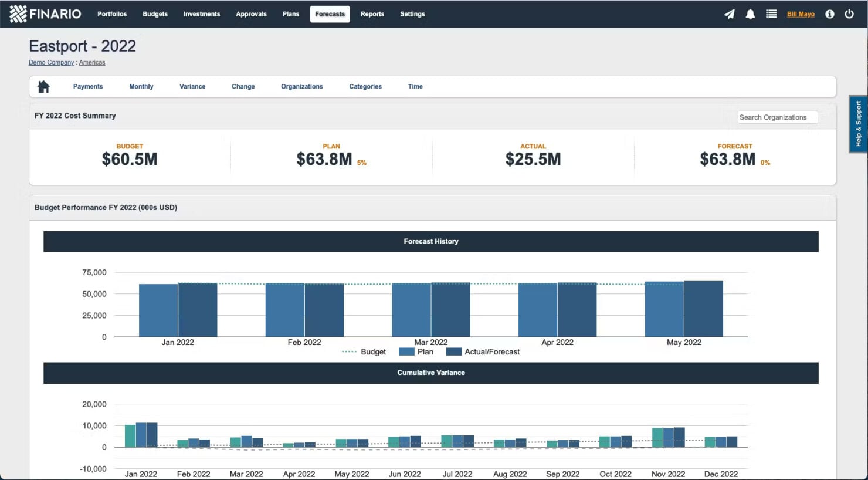Image resolution: width=868 pixels, height=480 pixels.
Task: Click the Demo Company breadcrumb
Action: click(x=50, y=62)
